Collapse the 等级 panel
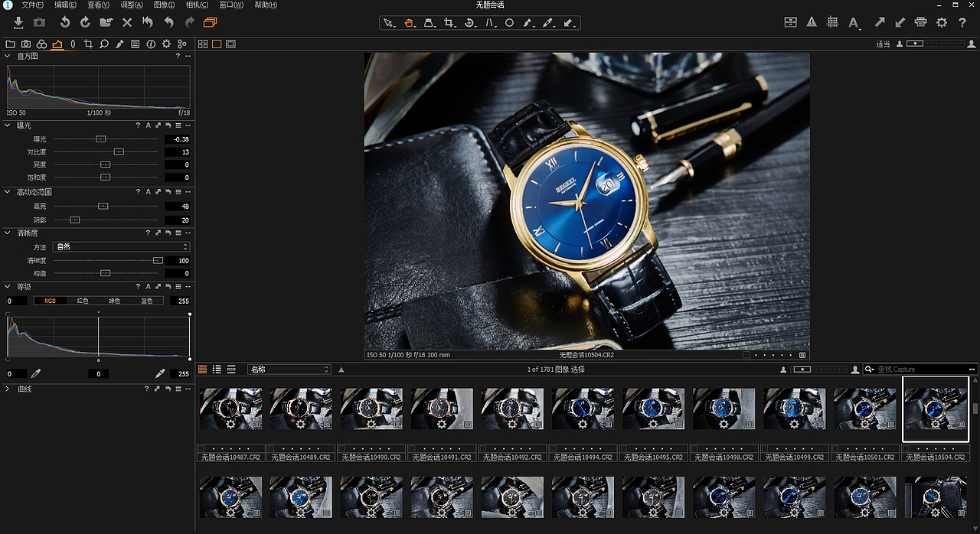 tap(8, 287)
